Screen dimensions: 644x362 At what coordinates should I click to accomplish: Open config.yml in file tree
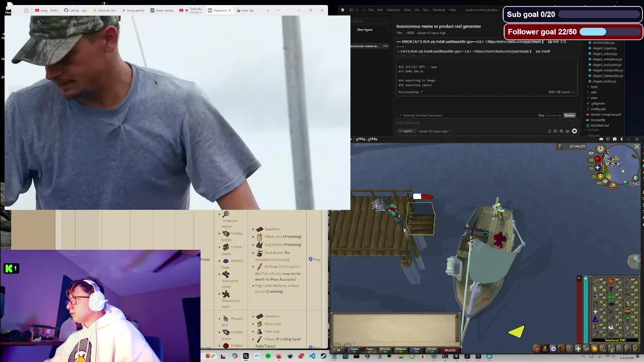598,109
